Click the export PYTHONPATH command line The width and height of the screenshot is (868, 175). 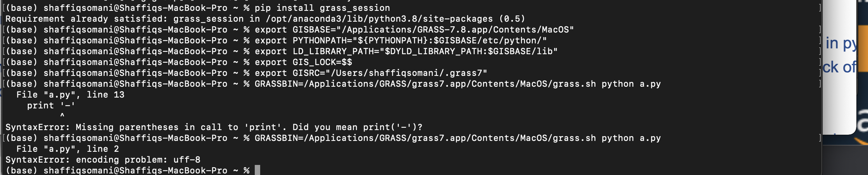pyautogui.click(x=401, y=40)
